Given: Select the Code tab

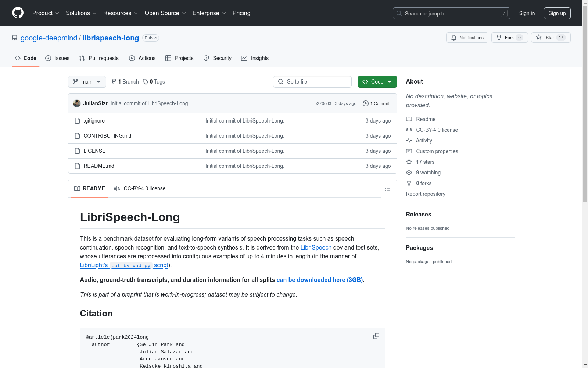Looking at the screenshot, I should (26, 58).
